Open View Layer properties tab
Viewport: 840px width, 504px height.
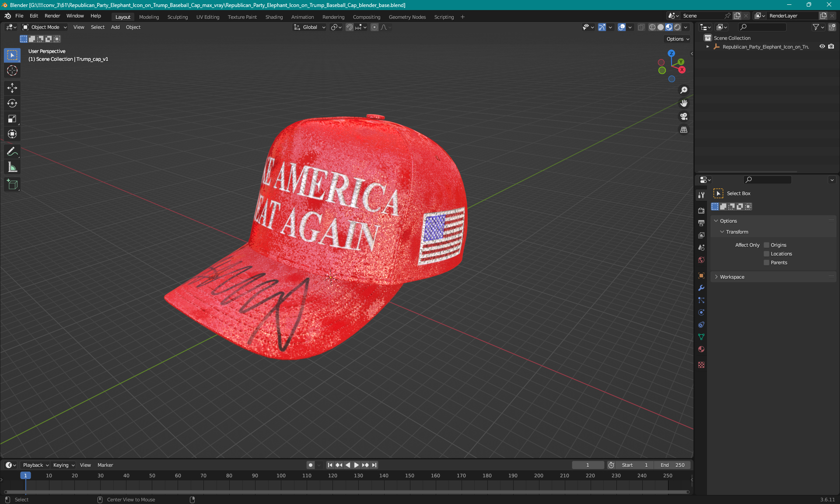[701, 235]
